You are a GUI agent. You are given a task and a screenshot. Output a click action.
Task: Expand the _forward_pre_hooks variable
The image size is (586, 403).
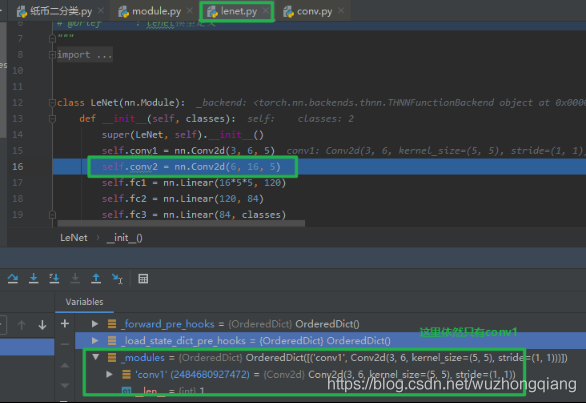coord(95,324)
